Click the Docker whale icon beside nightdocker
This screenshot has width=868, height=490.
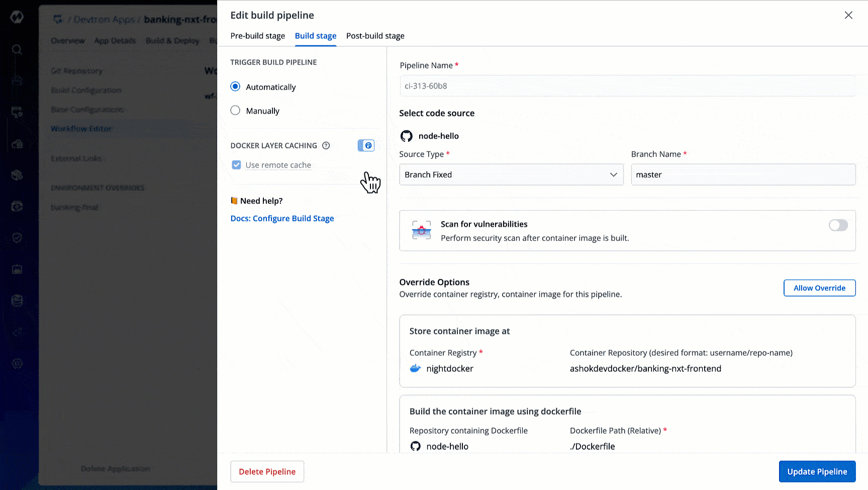click(x=415, y=368)
